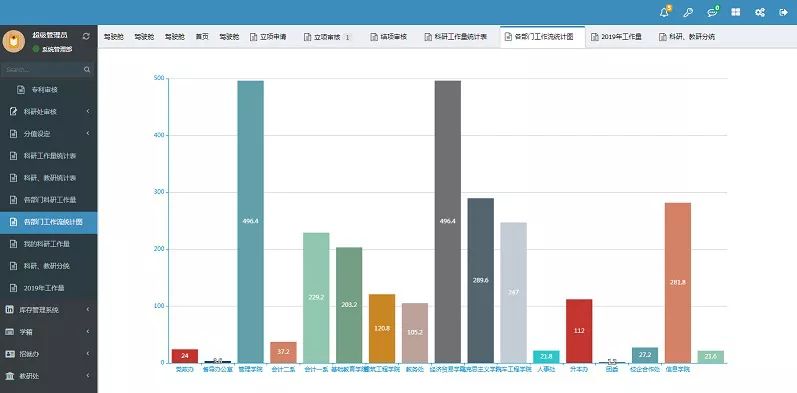This screenshot has height=393, width=797.
Task: Expand the 科研处审核 menu chevron
Action: point(87,111)
